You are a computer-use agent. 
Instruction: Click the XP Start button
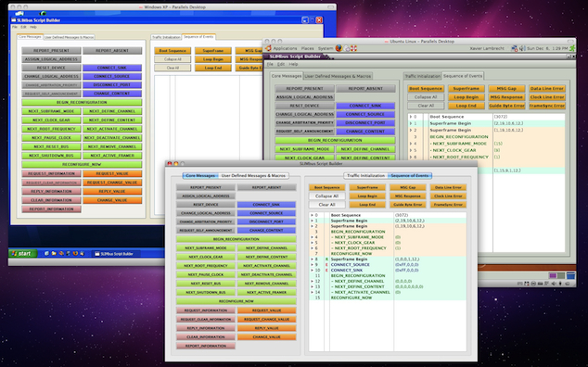pyautogui.click(x=23, y=254)
